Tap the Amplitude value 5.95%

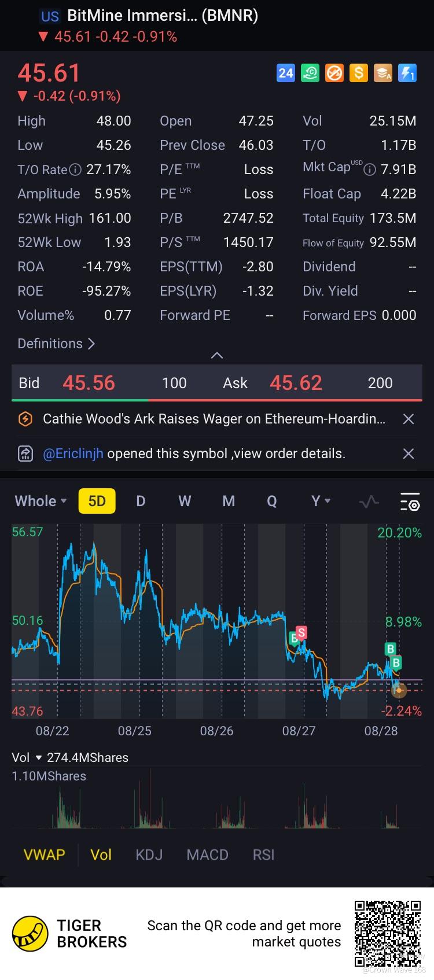coord(113,194)
